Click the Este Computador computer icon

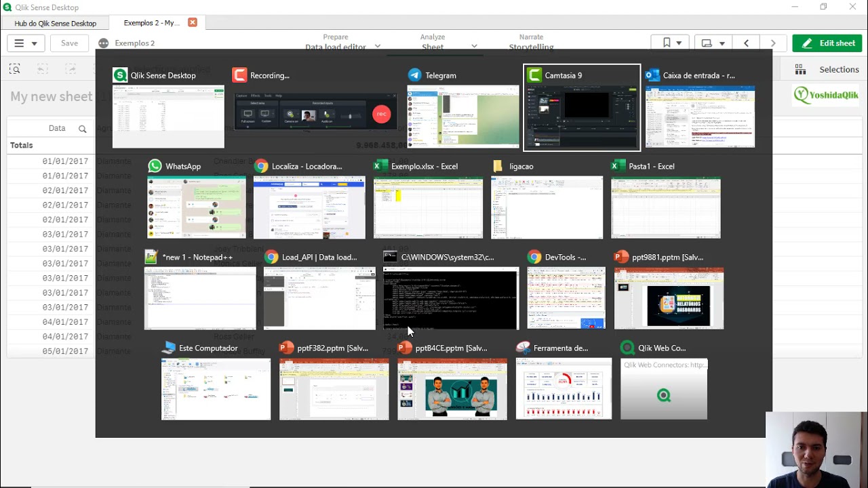point(169,348)
